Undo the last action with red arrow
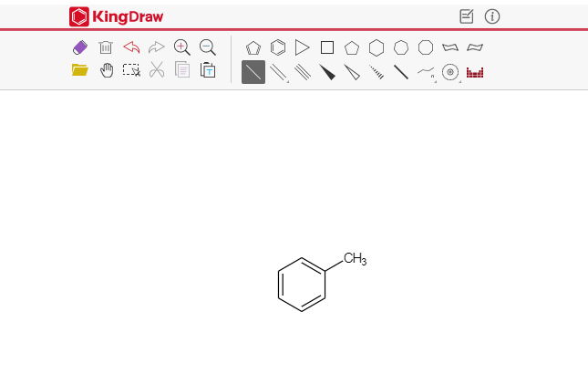The width and height of the screenshot is (588, 374). 131,47
